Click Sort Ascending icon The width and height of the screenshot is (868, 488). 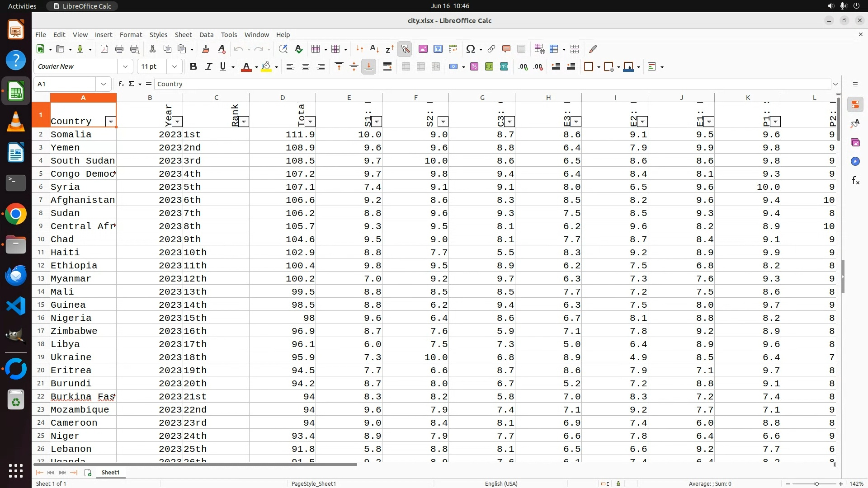tap(374, 49)
